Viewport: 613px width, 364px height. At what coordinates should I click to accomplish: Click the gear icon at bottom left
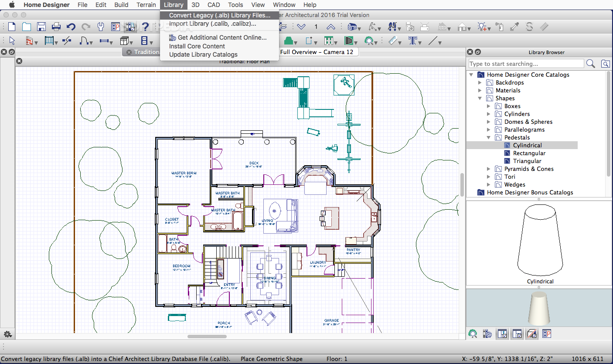click(x=7, y=334)
